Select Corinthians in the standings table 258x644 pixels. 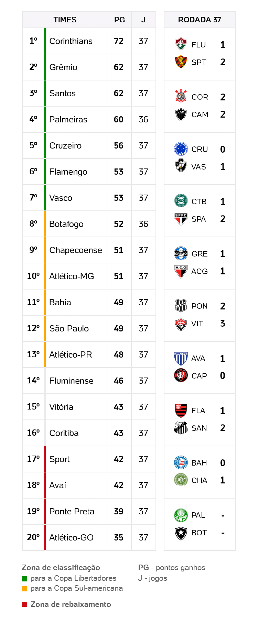pyautogui.click(x=71, y=41)
